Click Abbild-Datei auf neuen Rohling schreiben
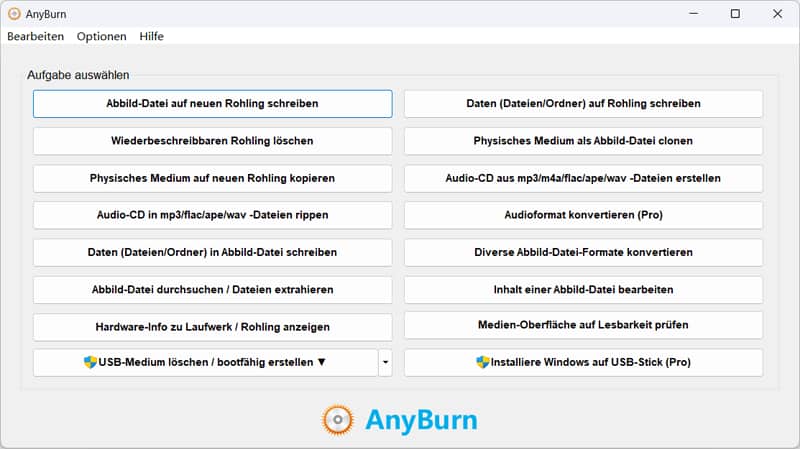The height and width of the screenshot is (449, 800). 212,104
